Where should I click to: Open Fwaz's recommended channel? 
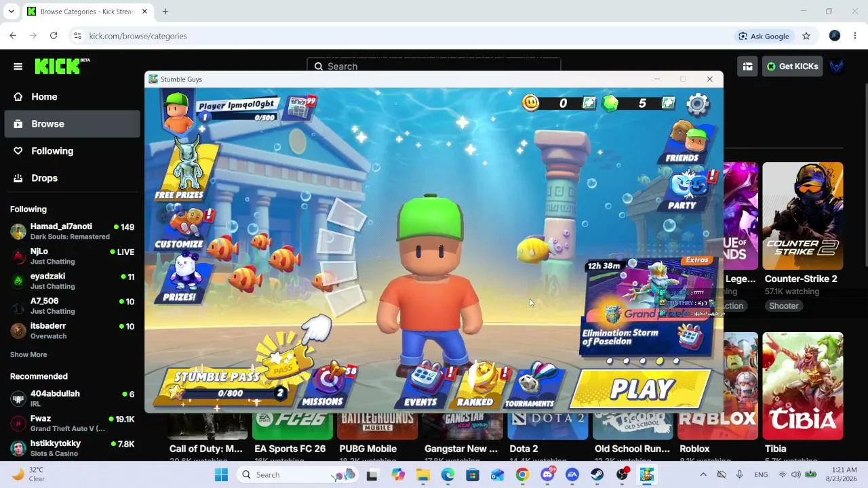tap(72, 424)
